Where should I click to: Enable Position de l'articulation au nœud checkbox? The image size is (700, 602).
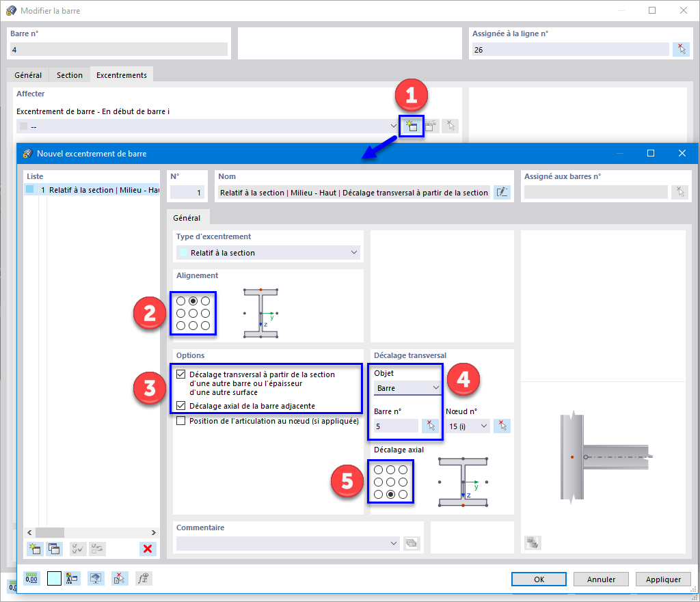pos(180,420)
